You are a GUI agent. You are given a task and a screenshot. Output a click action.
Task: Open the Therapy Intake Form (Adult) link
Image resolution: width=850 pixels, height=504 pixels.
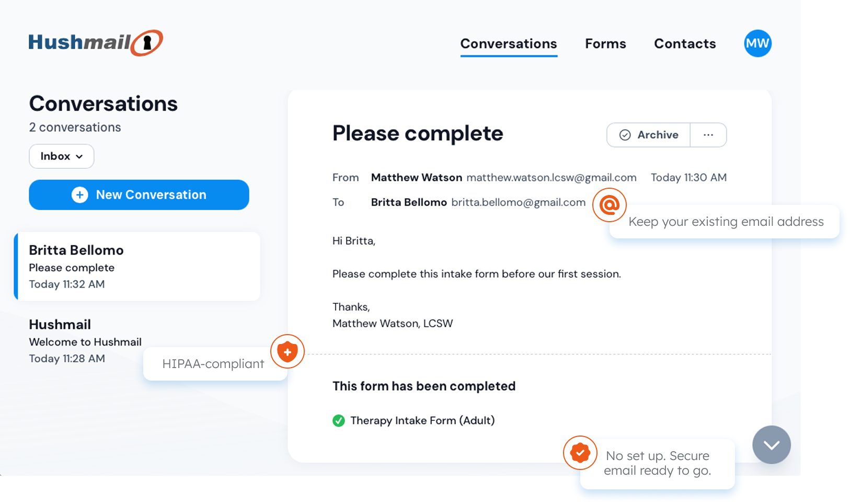[422, 420]
